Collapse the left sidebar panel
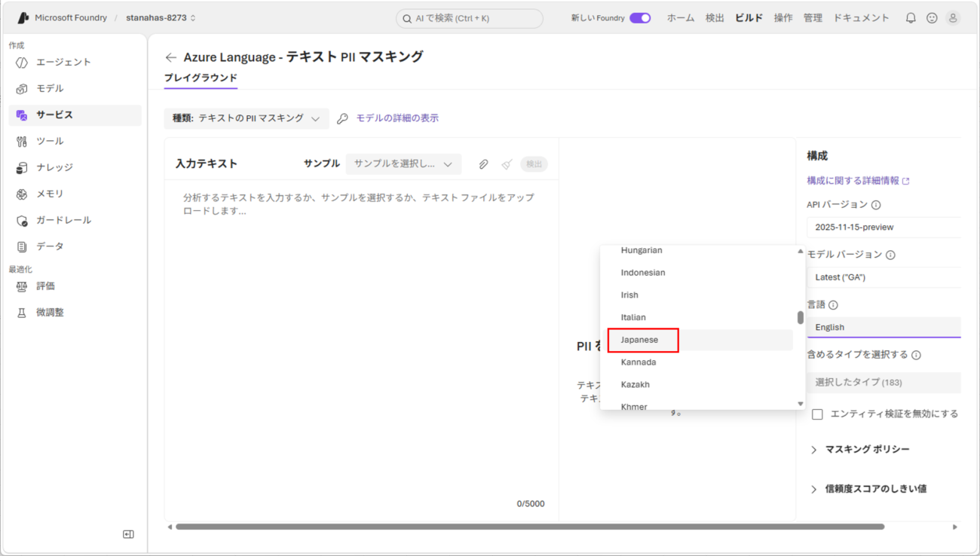The width and height of the screenshot is (980, 556). pos(128,534)
